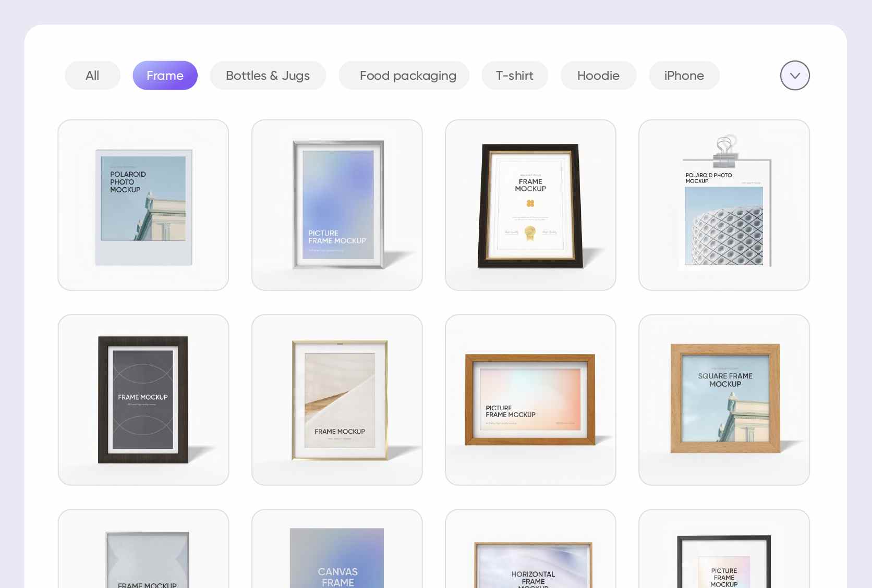Choose the clipped Polaroid Photo Mockup
The image size is (872, 588).
724,205
